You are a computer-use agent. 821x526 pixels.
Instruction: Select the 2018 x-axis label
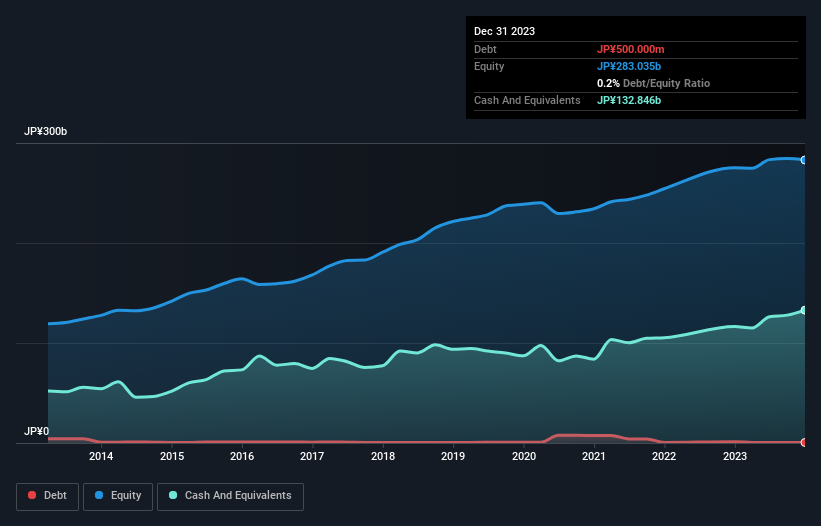[x=382, y=457]
